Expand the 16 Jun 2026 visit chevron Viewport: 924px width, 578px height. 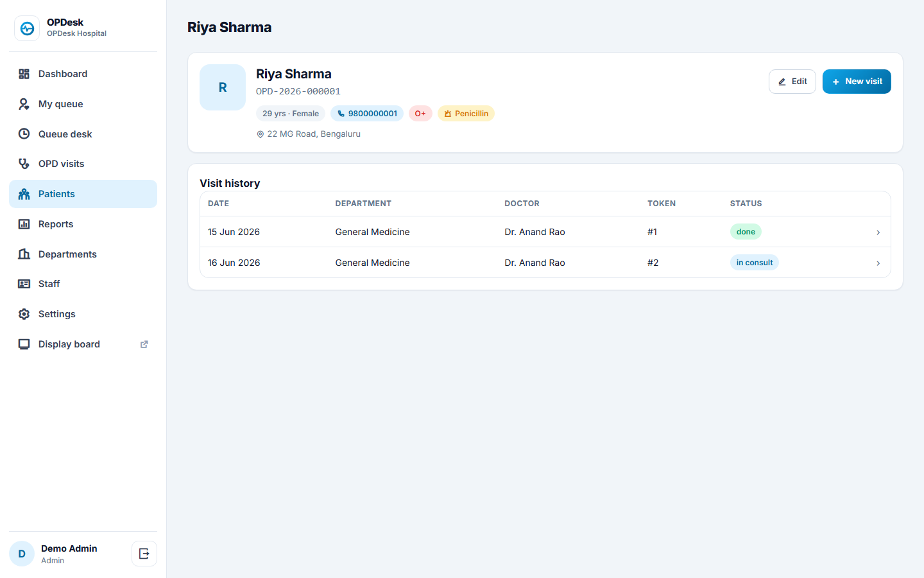[x=878, y=263]
